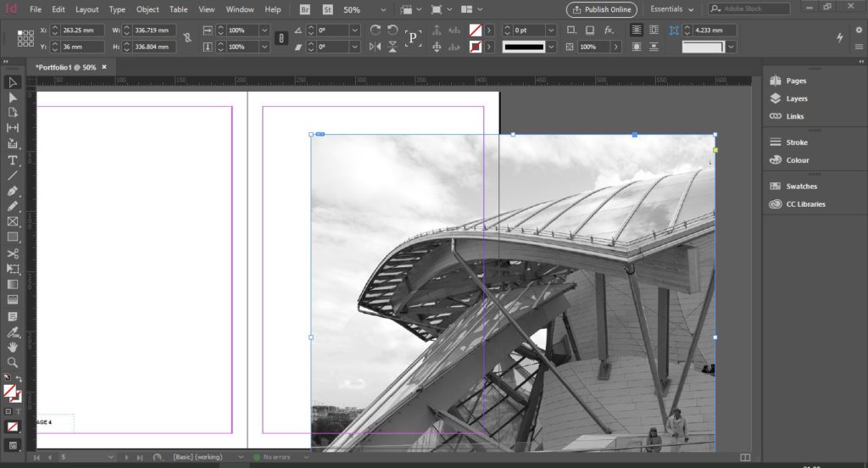Open the Object menu
Viewport: 868px width, 468px height.
point(147,9)
